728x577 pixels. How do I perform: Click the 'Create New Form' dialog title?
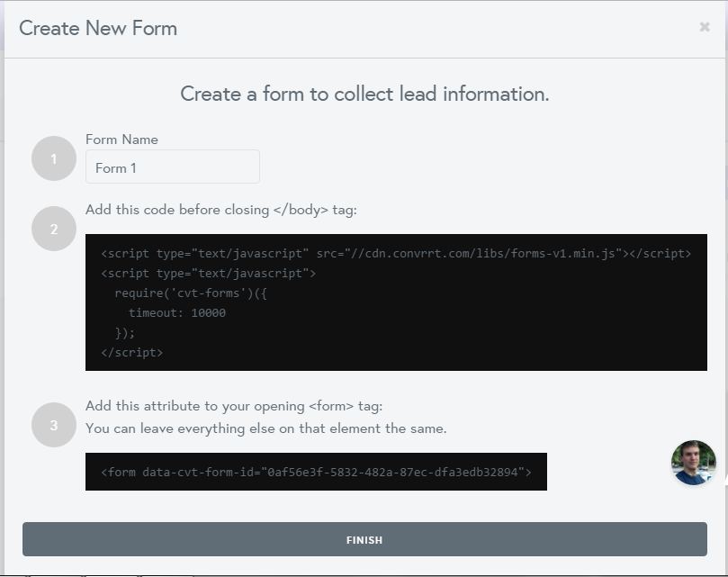[98, 28]
